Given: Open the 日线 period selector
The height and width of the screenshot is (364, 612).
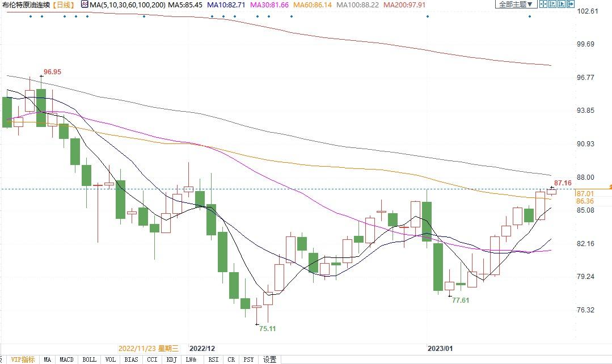Looking at the screenshot, I should [62, 5].
